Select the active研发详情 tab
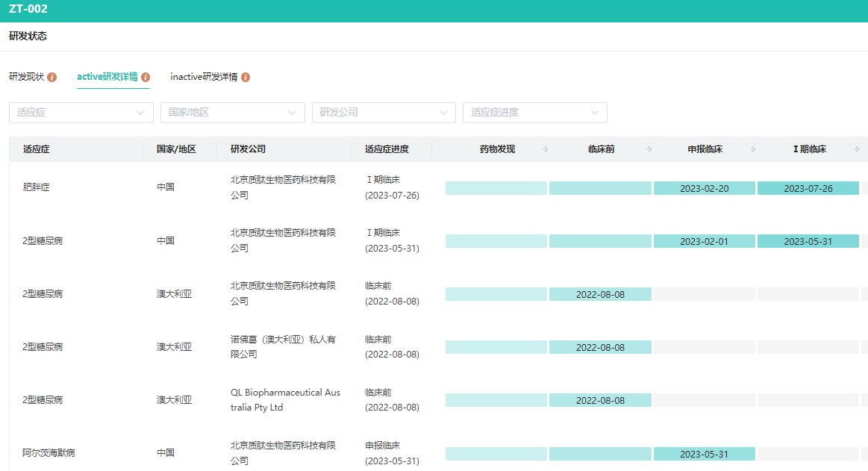Viewport: 868px width, 471px height. point(107,77)
